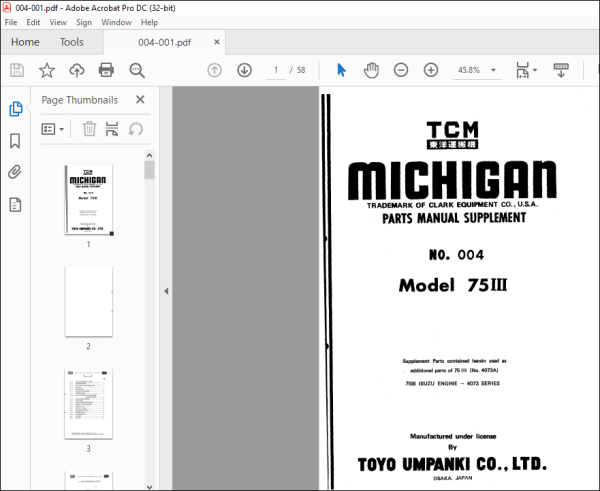Open the Find text magnifier tool
The height and width of the screenshot is (491, 600).
(137, 70)
